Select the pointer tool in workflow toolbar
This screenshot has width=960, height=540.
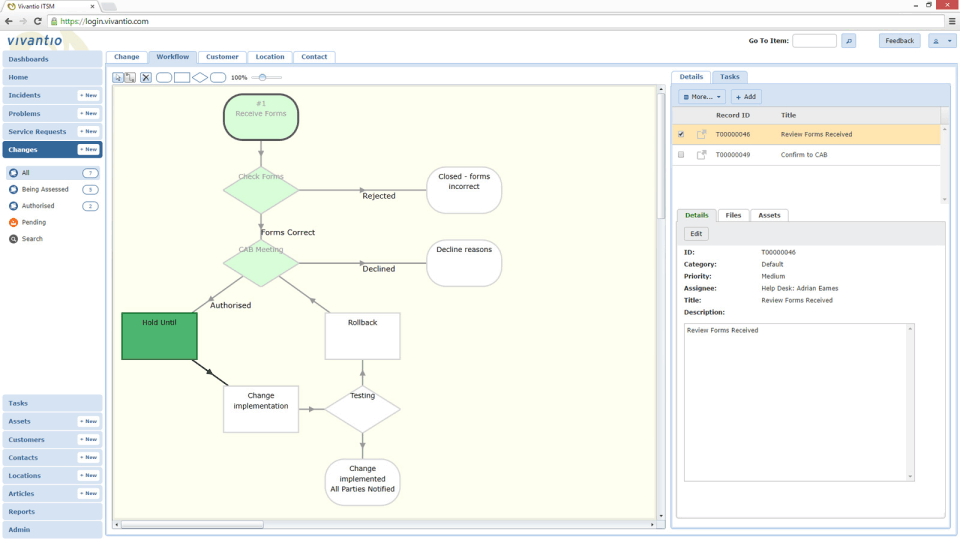[118, 78]
